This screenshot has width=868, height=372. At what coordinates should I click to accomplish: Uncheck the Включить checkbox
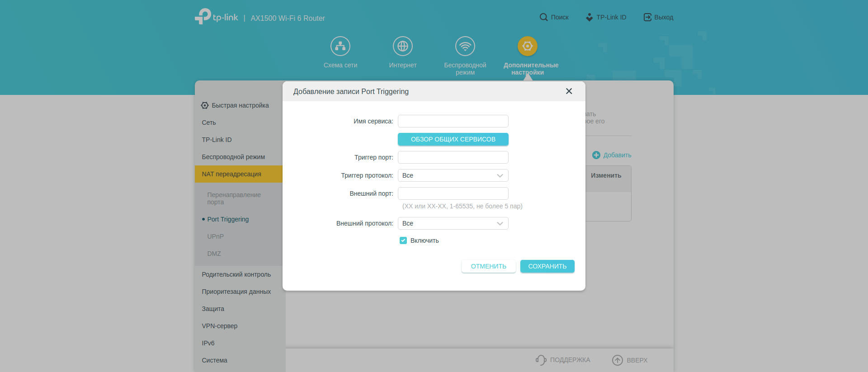pyautogui.click(x=403, y=240)
